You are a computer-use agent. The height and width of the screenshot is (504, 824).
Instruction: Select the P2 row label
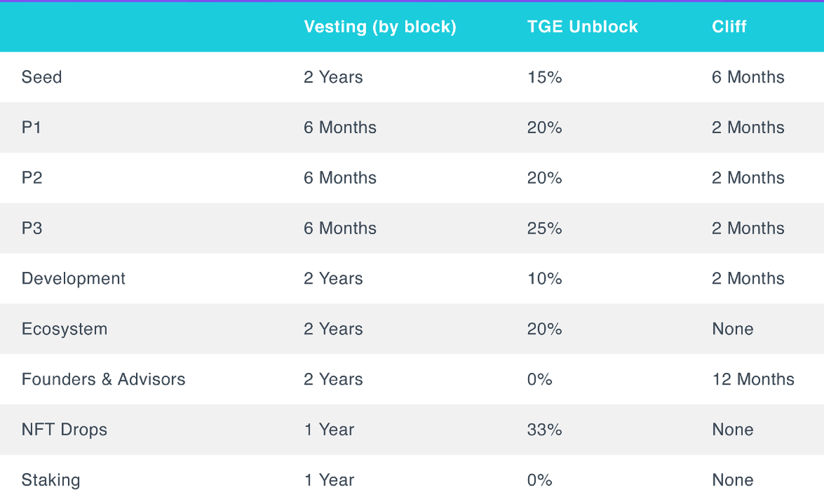(32, 178)
